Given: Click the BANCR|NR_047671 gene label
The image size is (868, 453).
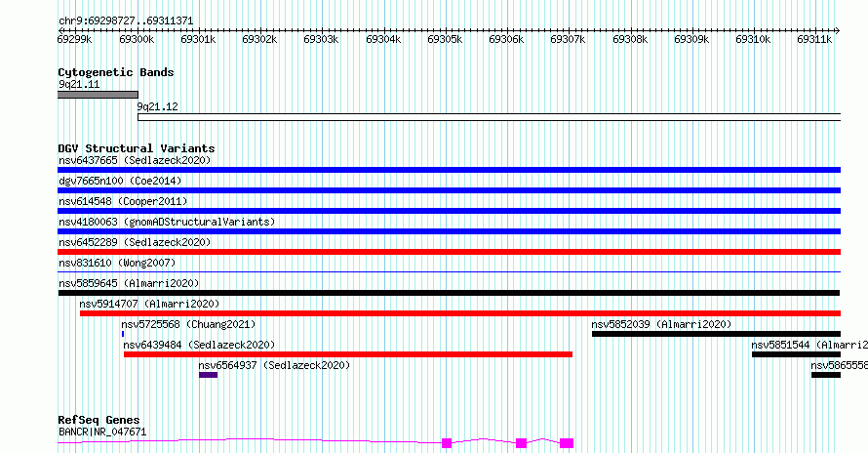Looking at the screenshot, I should tap(102, 432).
